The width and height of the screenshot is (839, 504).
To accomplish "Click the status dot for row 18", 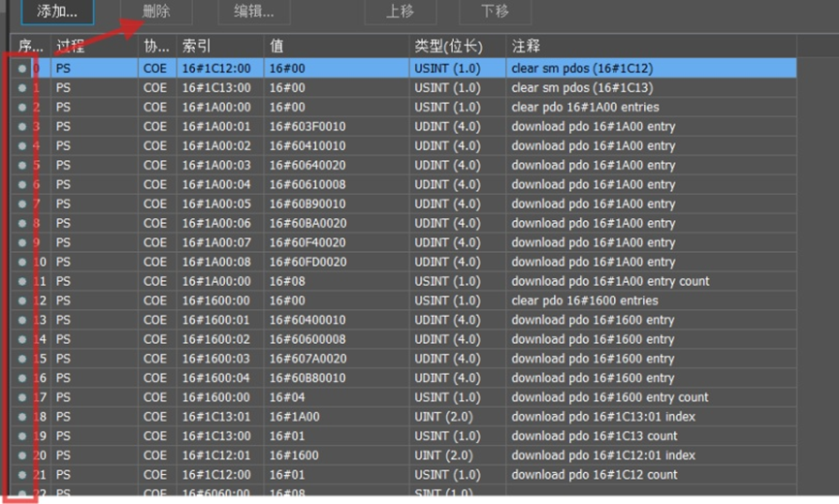I will click(22, 417).
